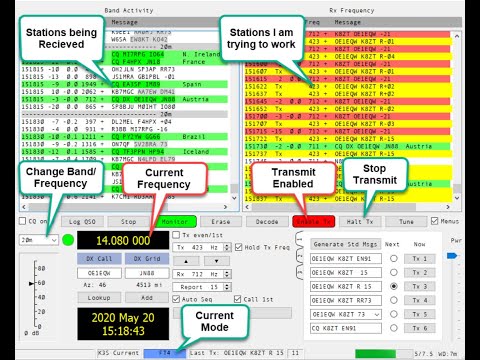Send Tx 6 CQ message now
The image size is (480, 360).
click(419, 328)
